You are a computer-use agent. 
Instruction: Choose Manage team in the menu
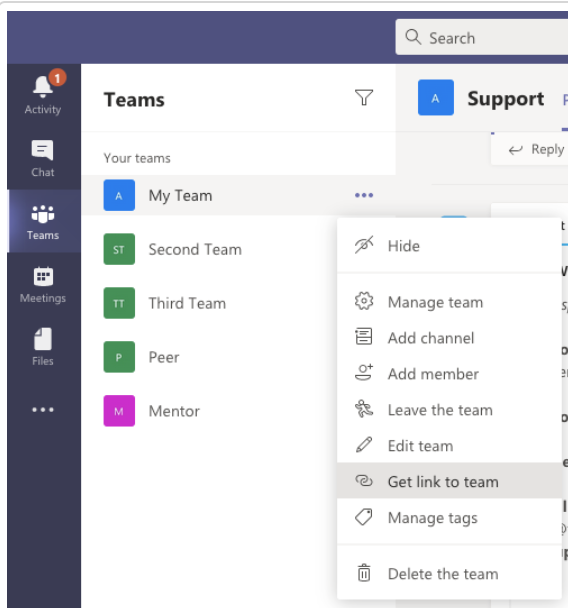click(449, 302)
